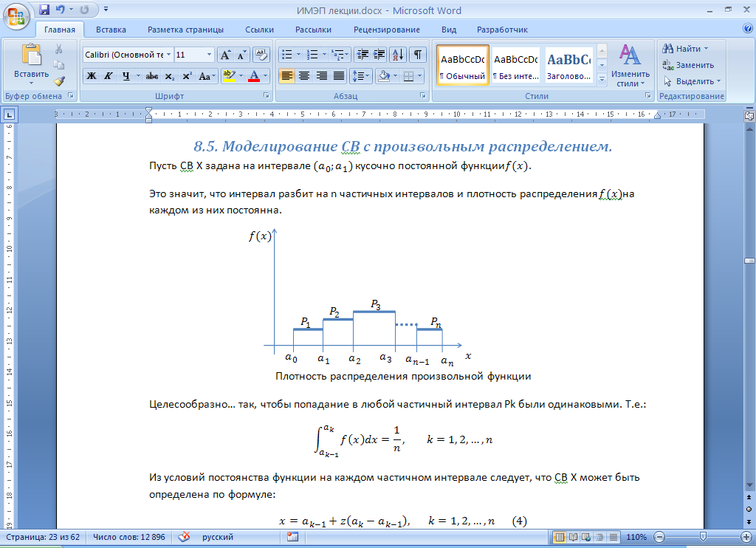Click the Redo icon

pos(84,9)
